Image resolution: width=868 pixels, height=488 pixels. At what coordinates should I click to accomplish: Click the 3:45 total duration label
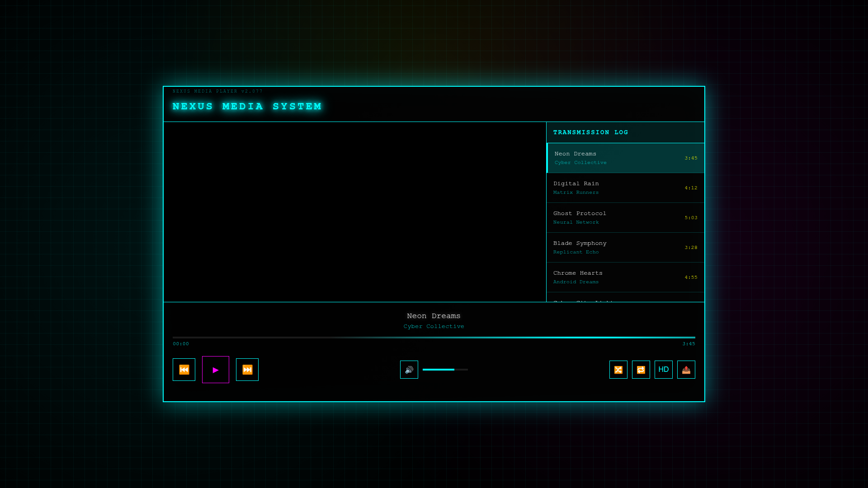pyautogui.click(x=689, y=344)
